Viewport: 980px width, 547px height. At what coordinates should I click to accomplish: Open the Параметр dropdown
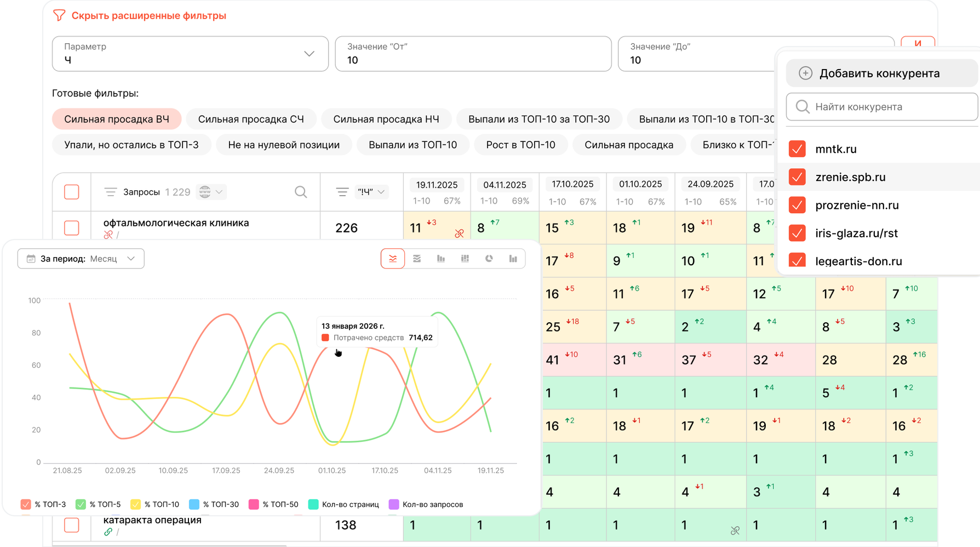[190, 54]
